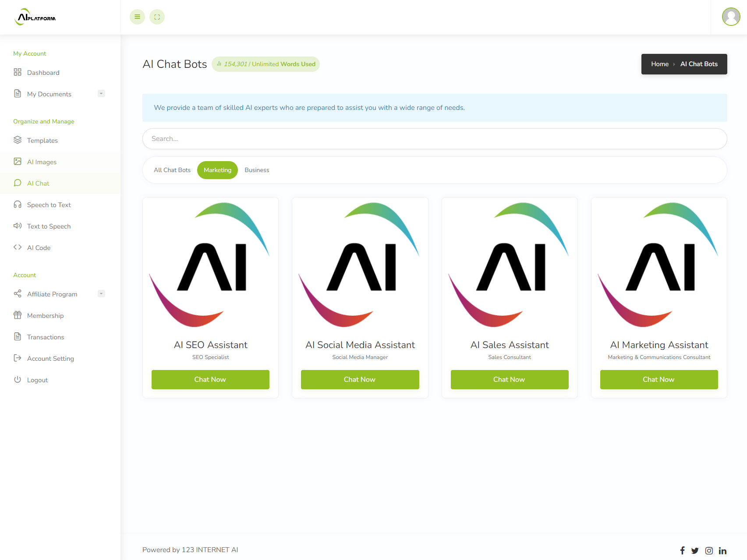Switch to the Business chat bots tab
This screenshot has height=560, width=747.
click(x=257, y=170)
